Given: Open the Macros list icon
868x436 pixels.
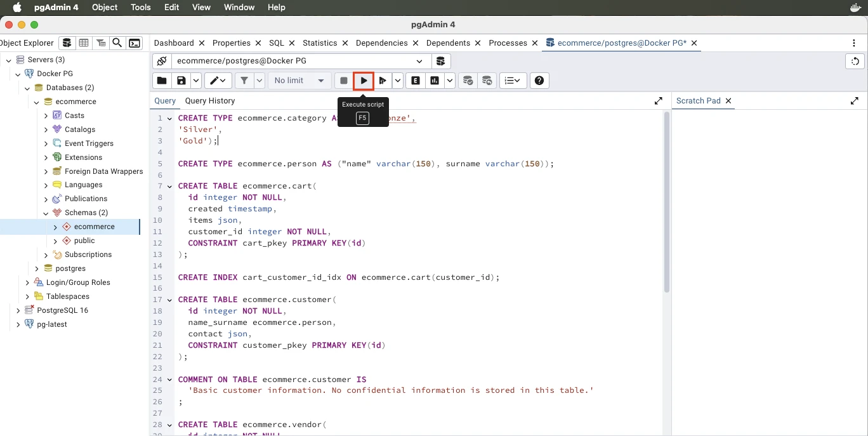Looking at the screenshot, I should click(x=513, y=81).
